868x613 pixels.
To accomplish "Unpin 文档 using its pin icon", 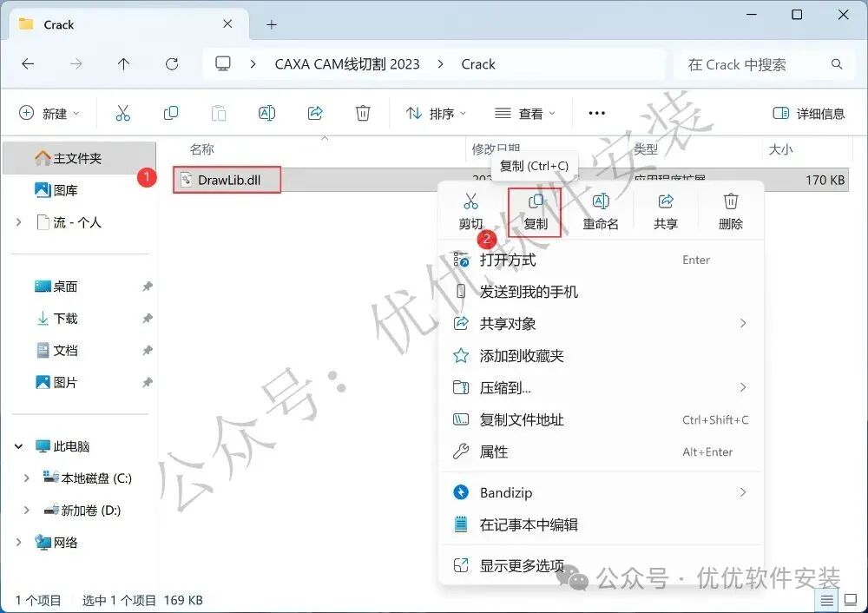I will (x=148, y=351).
